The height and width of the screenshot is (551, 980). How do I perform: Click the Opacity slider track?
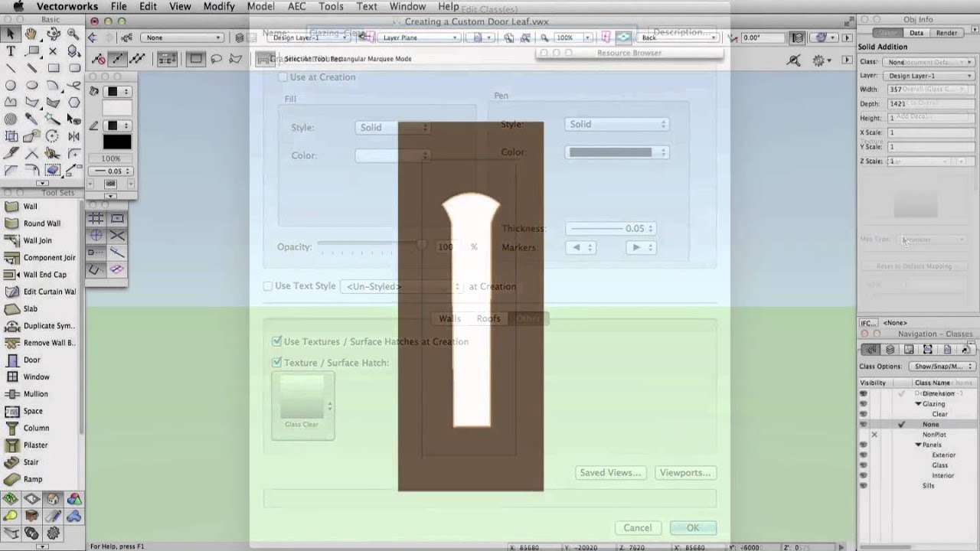(372, 244)
